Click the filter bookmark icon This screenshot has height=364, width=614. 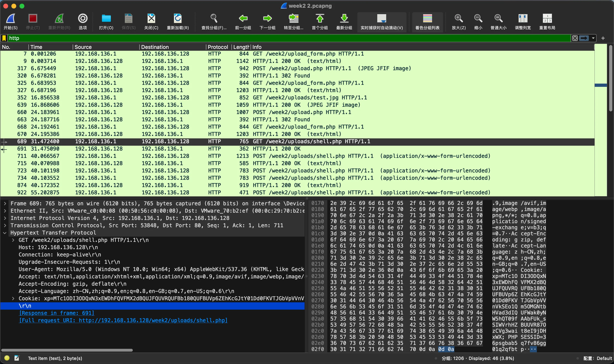coord(4,38)
